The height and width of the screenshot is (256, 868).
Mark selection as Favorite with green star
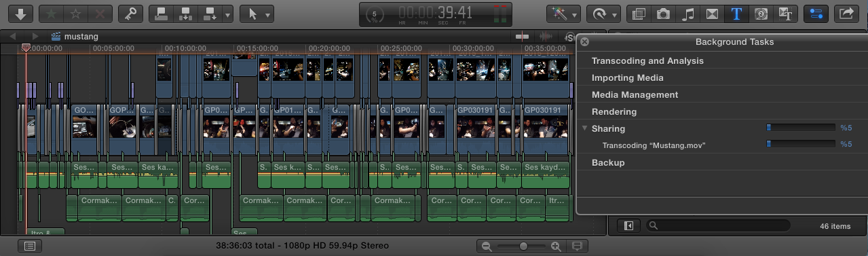click(52, 14)
